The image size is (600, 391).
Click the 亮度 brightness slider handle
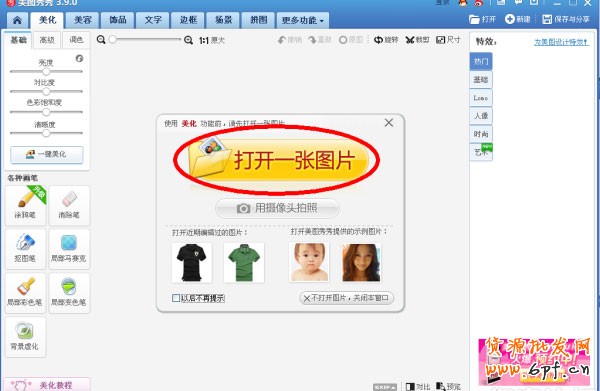pyautogui.click(x=46, y=72)
